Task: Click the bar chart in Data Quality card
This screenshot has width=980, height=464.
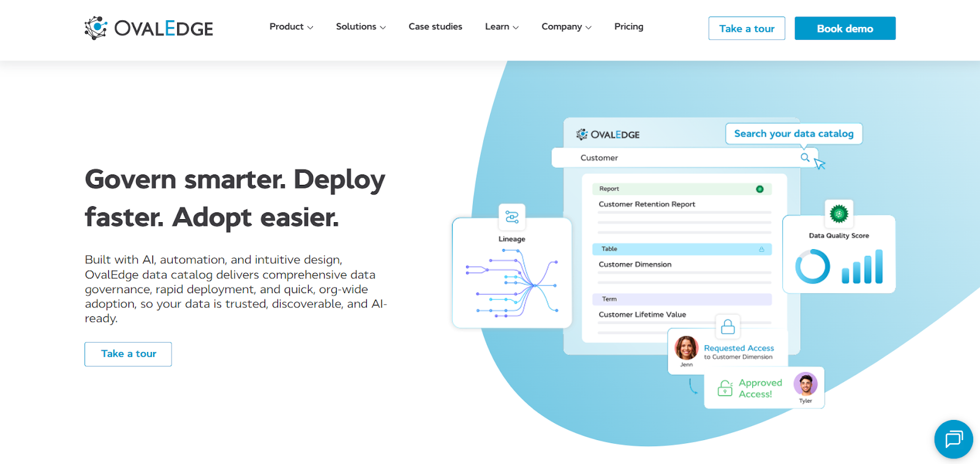Action: click(x=862, y=266)
